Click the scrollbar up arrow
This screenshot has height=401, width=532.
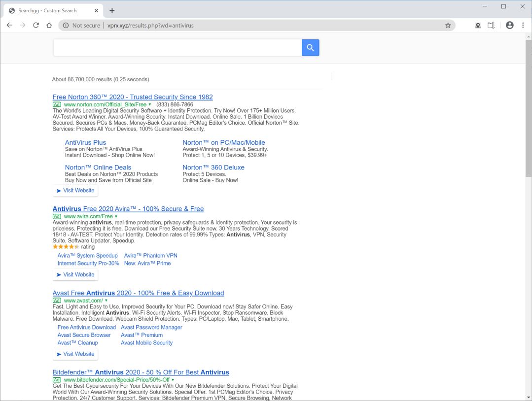(529, 36)
